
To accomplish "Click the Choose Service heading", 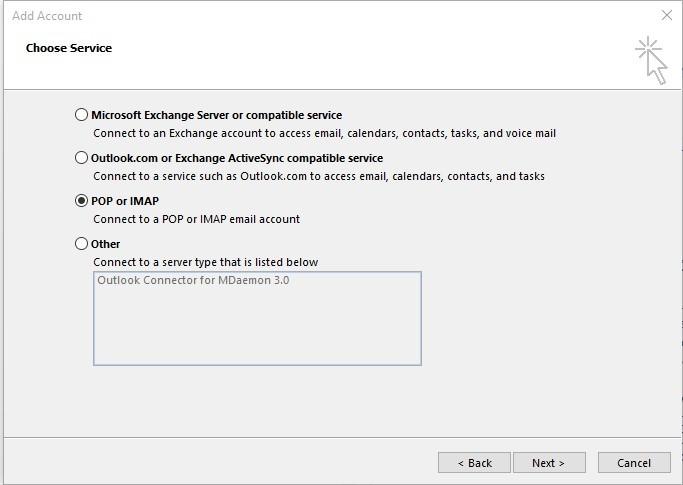I will [69, 48].
